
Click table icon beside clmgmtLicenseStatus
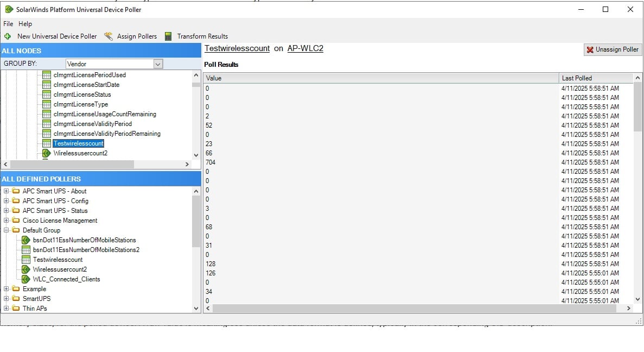[x=47, y=95]
